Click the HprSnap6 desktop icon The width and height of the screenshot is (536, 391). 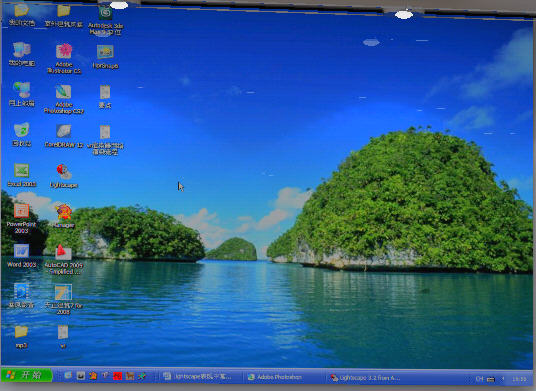click(x=105, y=57)
